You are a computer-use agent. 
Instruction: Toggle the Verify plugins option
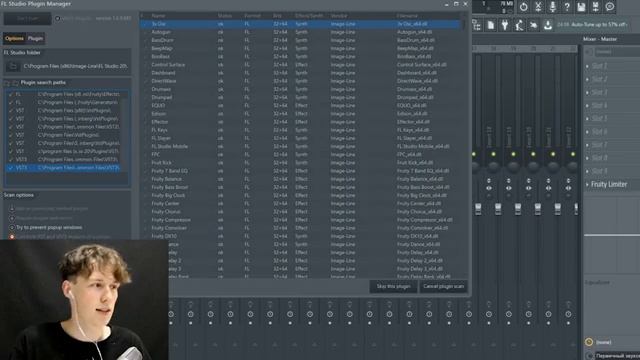tap(58, 18)
